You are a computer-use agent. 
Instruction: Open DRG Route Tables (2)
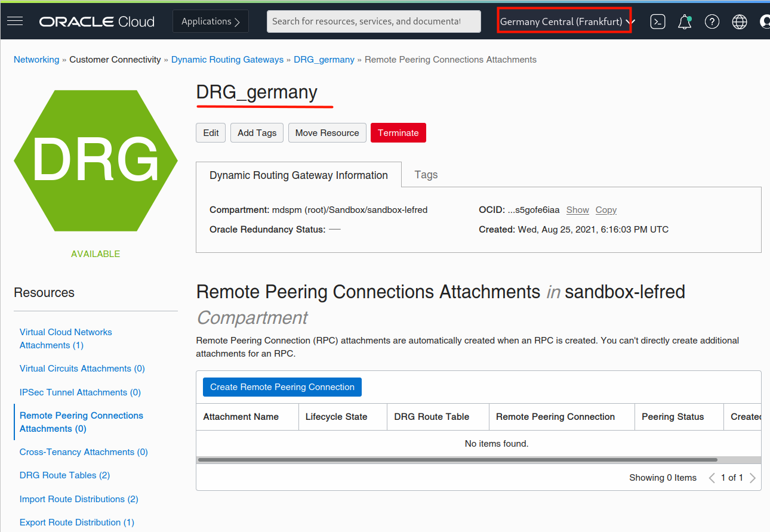pyautogui.click(x=64, y=475)
